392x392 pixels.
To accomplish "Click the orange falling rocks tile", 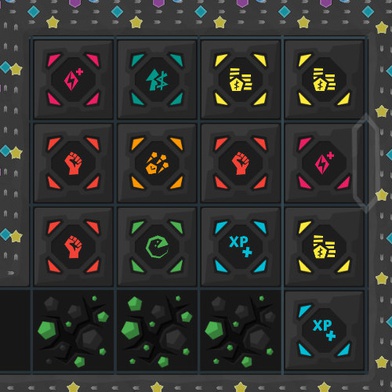I will (x=157, y=163).
